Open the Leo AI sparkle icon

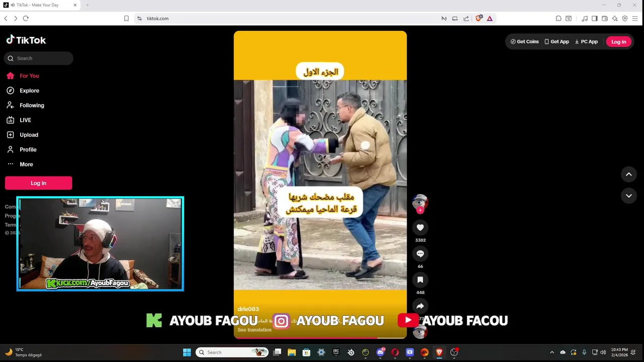615,19
